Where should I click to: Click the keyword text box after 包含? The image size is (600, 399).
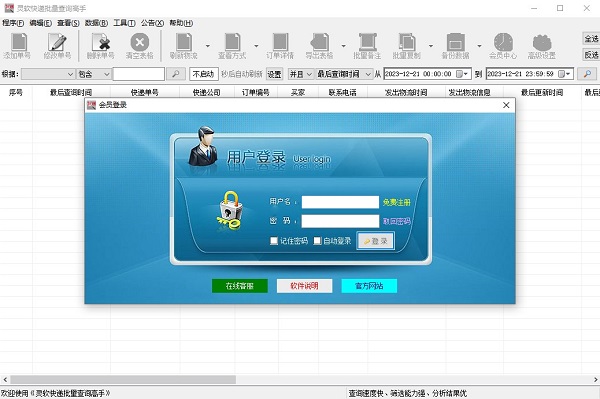[139, 74]
